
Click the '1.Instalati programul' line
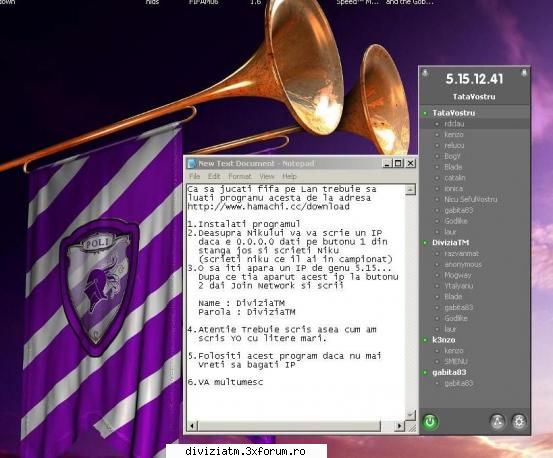pyautogui.click(x=244, y=224)
